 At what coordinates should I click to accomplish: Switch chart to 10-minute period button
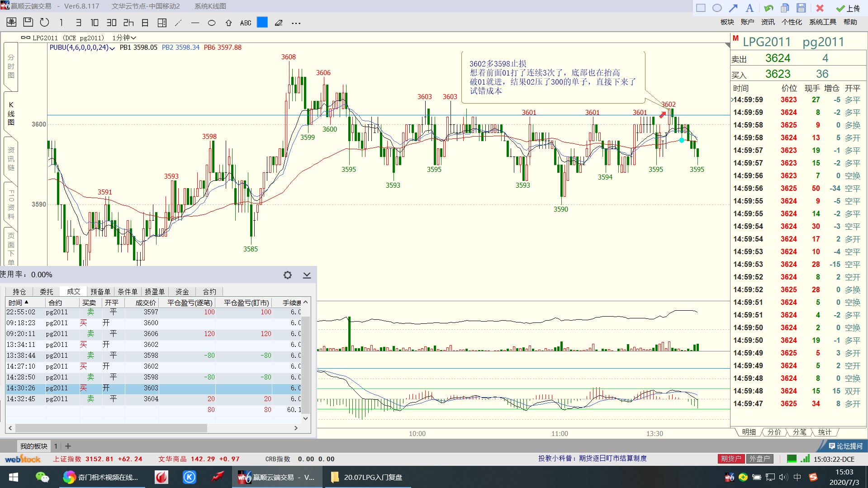[95, 23]
